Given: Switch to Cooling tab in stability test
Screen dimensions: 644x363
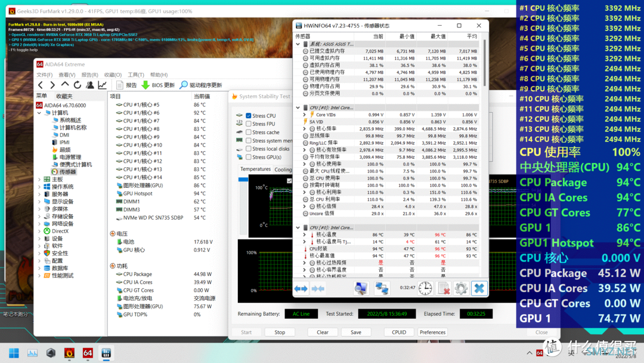Looking at the screenshot, I should (283, 170).
